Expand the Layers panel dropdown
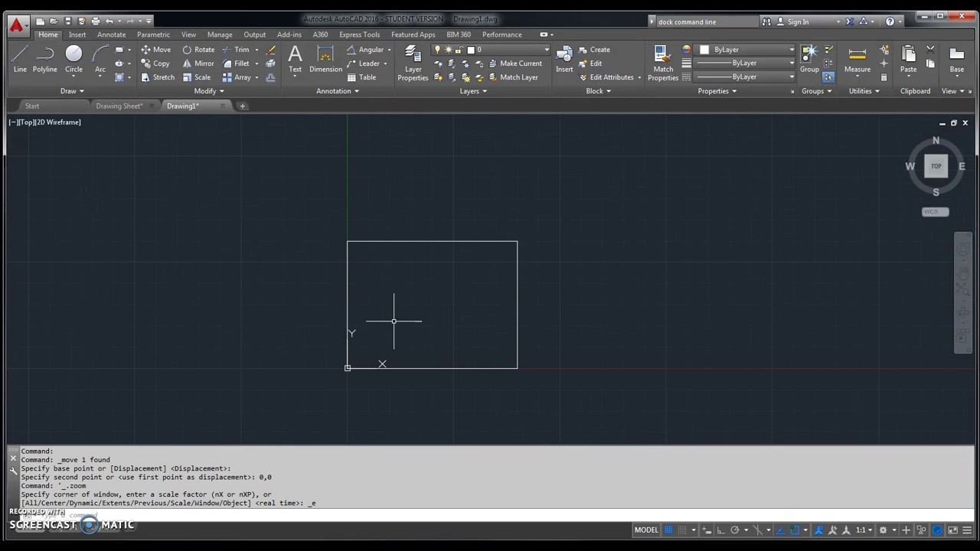Viewport: 980px width, 551px height. click(x=473, y=91)
